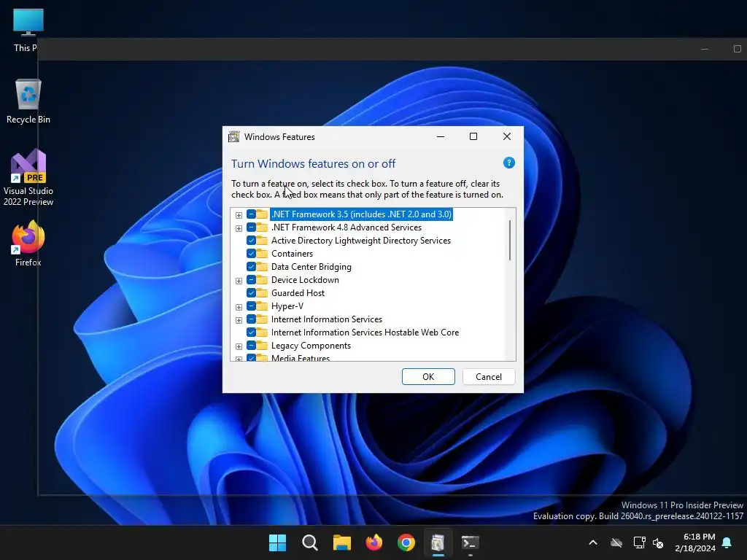Uncheck the Containers checkbox
Image resolution: width=747 pixels, height=560 pixels.
(251, 253)
